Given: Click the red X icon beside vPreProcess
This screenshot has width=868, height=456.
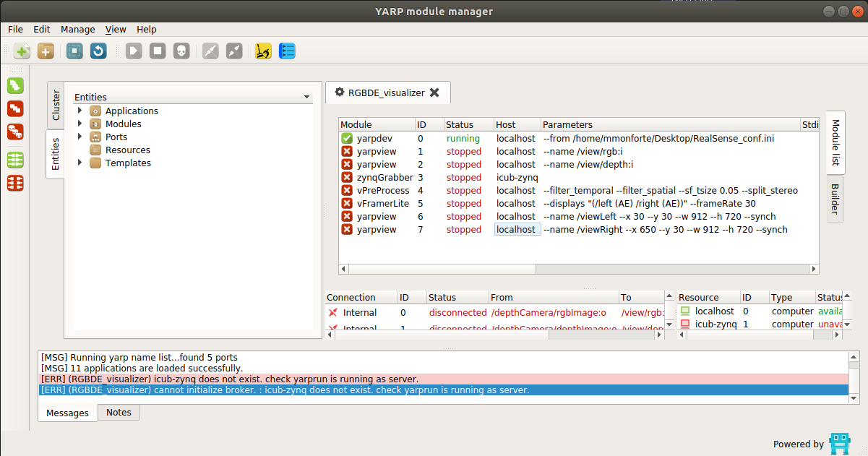Looking at the screenshot, I should pos(347,190).
